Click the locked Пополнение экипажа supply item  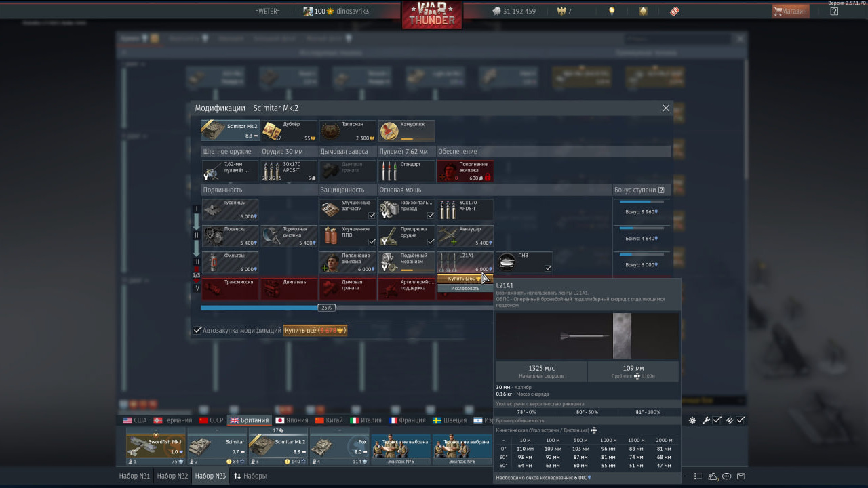(x=465, y=171)
